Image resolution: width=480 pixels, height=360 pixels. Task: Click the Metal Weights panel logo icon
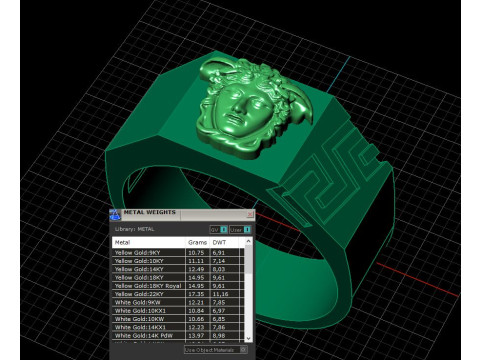(115, 215)
